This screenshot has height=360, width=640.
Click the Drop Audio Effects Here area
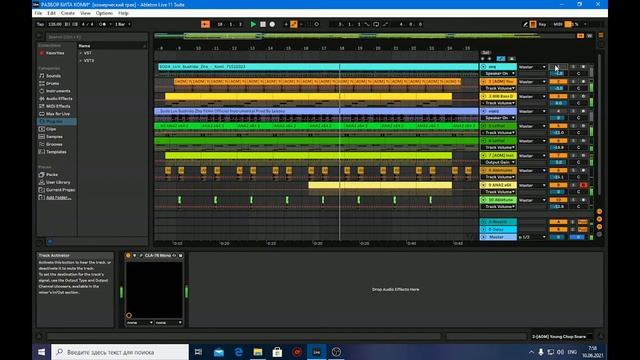[396, 289]
